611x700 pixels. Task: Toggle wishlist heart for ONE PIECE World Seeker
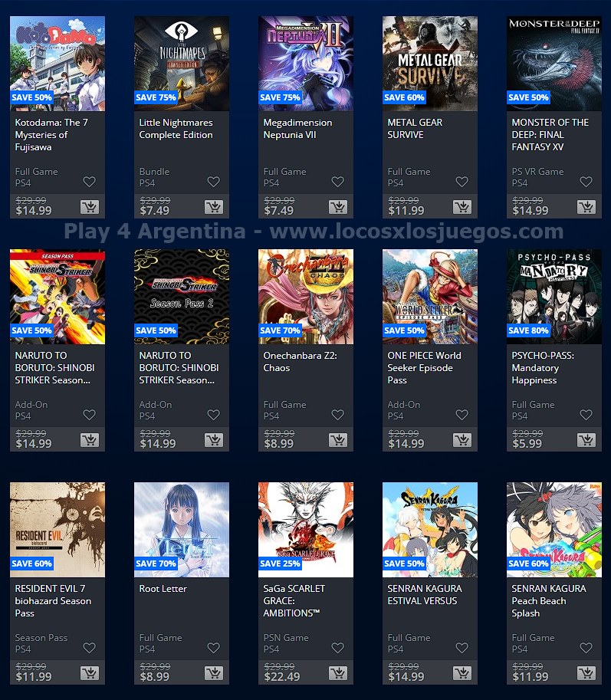462,415
